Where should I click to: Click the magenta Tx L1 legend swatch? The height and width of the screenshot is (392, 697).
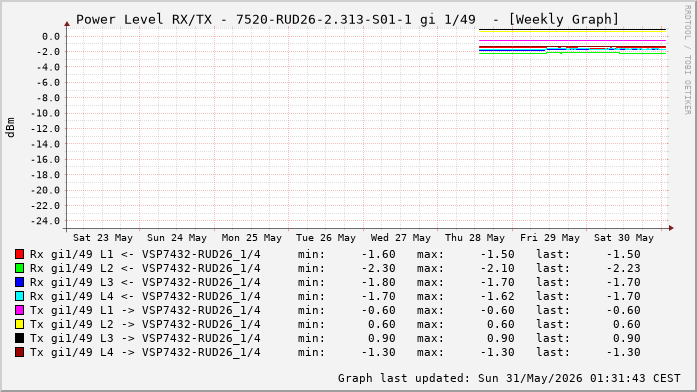[x=20, y=310]
